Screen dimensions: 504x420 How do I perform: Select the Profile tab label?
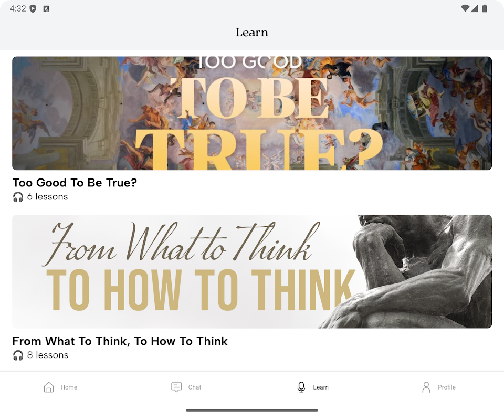click(x=446, y=387)
